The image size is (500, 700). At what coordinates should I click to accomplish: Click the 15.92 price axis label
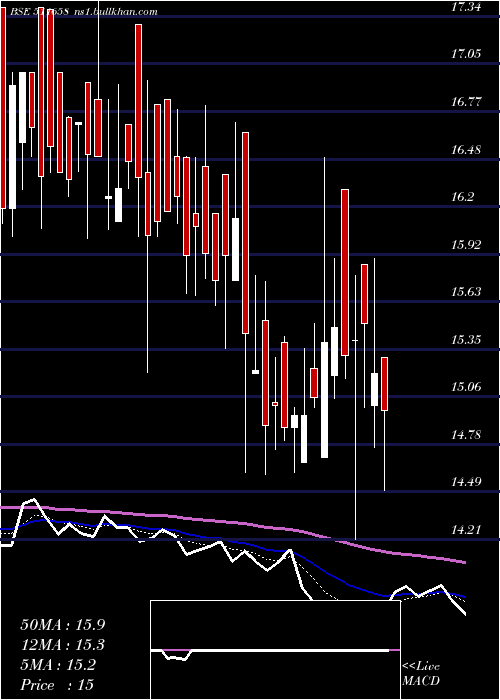point(466,245)
